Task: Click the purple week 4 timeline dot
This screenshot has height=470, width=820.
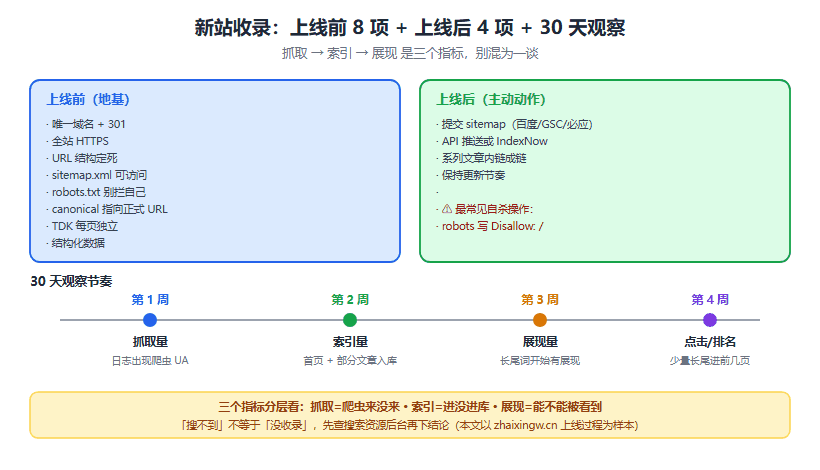Action: pos(710,320)
